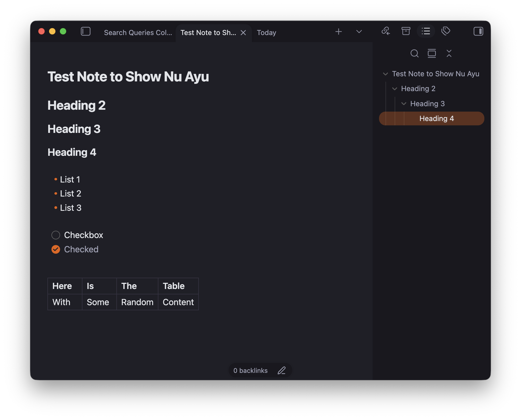Click the Some table cell
This screenshot has width=521, height=420.
tap(99, 302)
